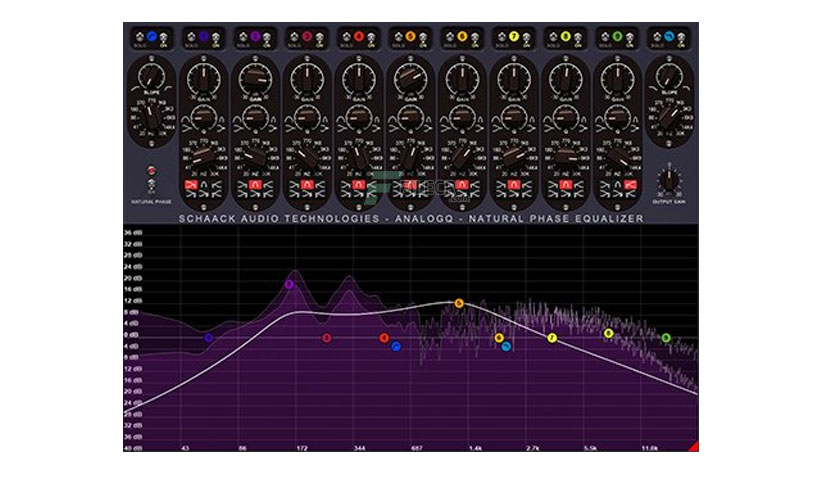836x484 pixels.
Task: Click the 'OUTPUT GAIN' label
Action: point(669,202)
